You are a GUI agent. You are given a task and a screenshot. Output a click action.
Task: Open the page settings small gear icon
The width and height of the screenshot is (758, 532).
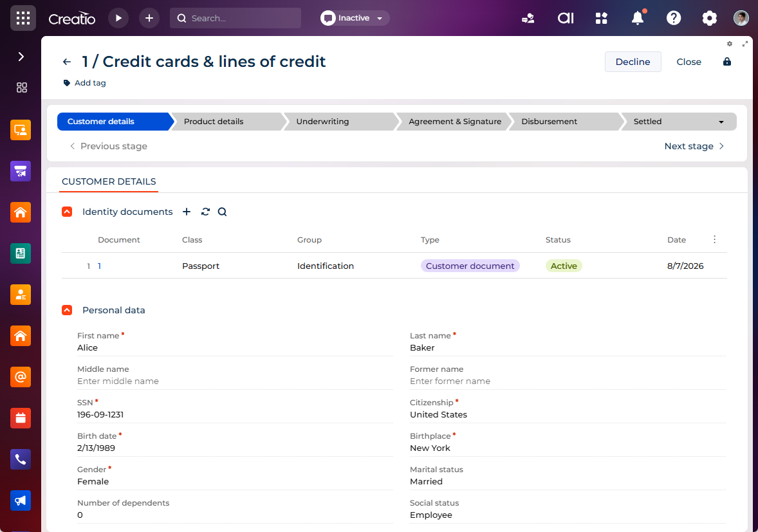(x=730, y=44)
